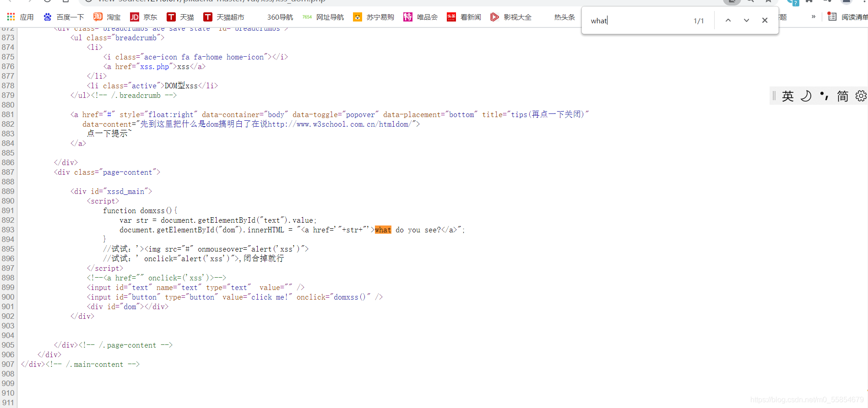Click the 'div id="xssd_main"' source line
This screenshot has width=868, height=408.
click(x=111, y=191)
